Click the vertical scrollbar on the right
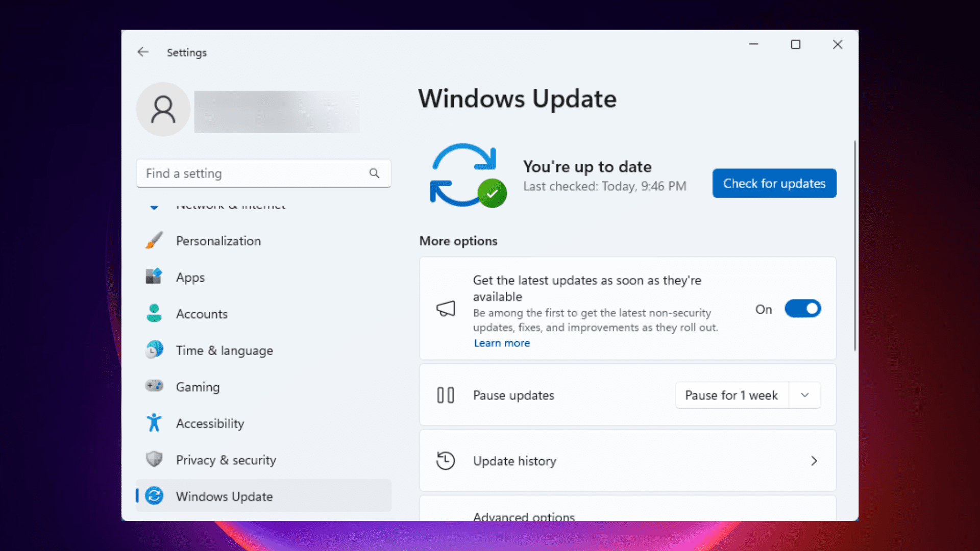Image resolution: width=980 pixels, height=551 pixels. coord(855,246)
